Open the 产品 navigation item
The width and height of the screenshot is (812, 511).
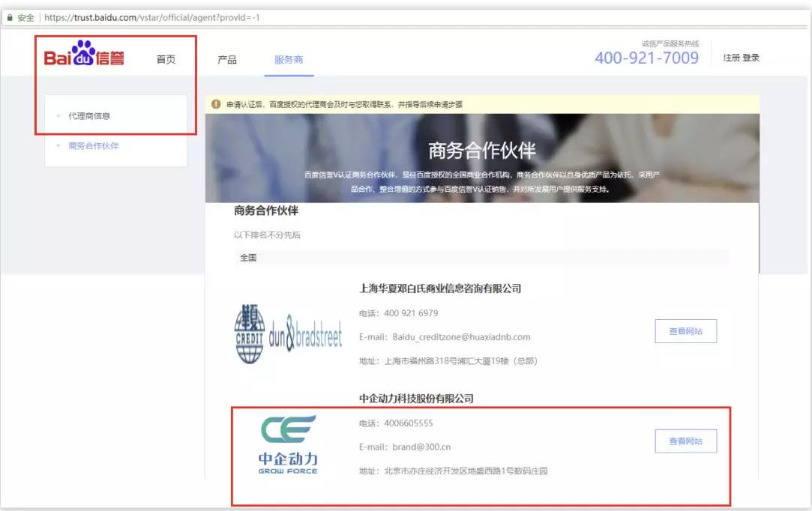226,60
